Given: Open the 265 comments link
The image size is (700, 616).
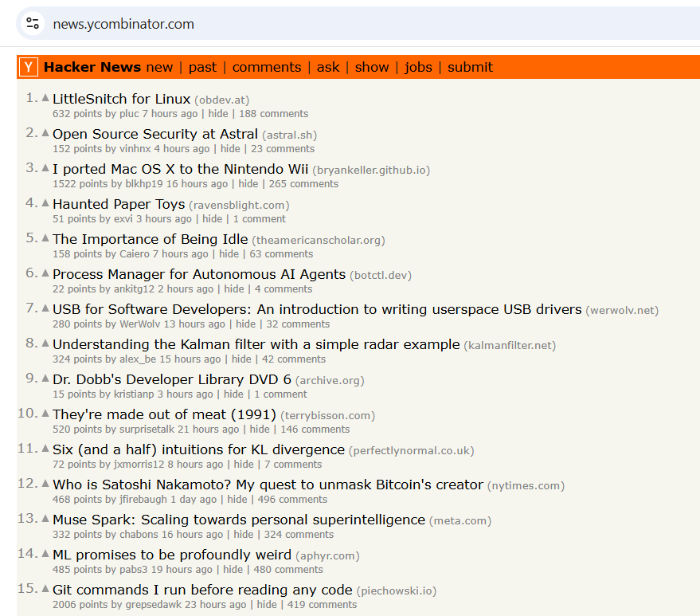Looking at the screenshot, I should pyautogui.click(x=303, y=183).
